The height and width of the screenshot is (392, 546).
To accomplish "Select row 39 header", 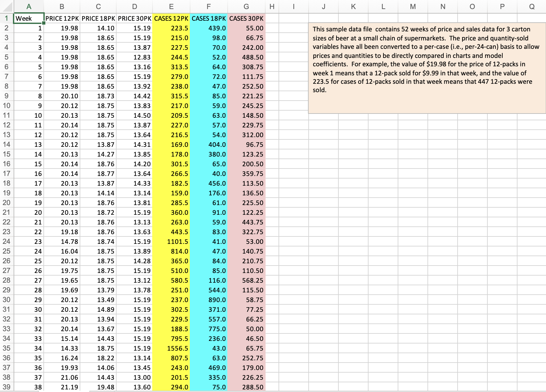I will (x=6, y=387).
